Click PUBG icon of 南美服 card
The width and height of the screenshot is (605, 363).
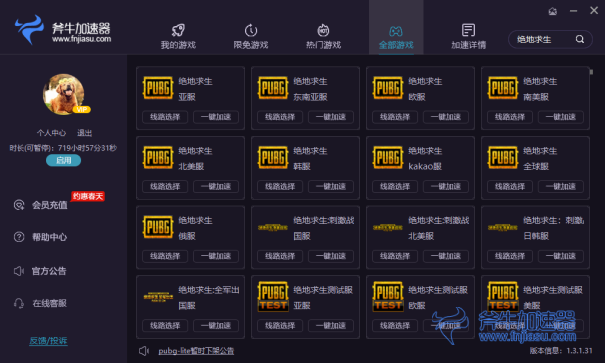[x=503, y=88]
